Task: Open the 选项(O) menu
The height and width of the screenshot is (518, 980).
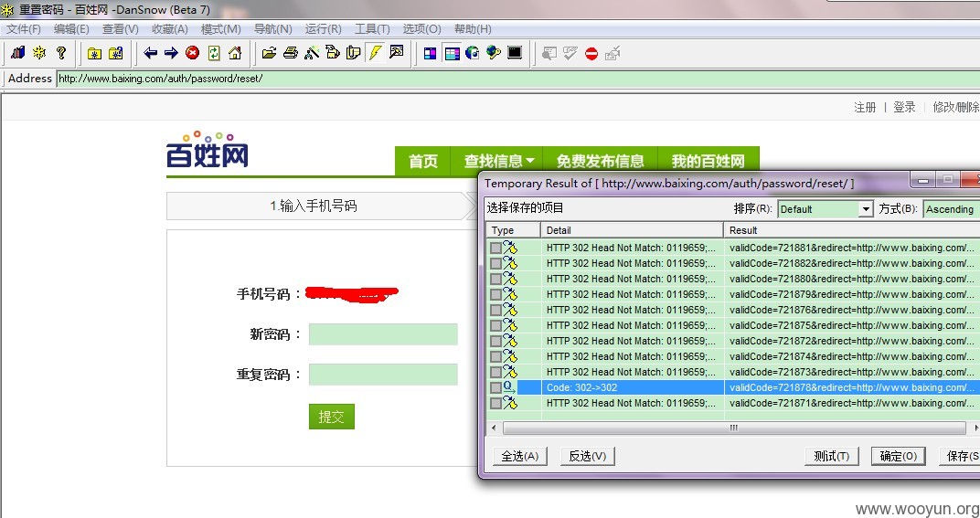Action: coord(421,29)
